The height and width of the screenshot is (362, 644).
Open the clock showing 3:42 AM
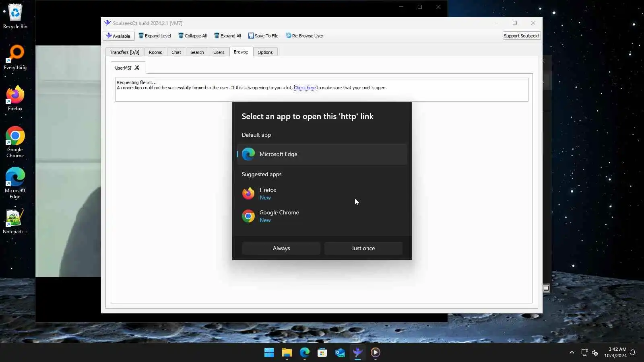tap(615, 352)
